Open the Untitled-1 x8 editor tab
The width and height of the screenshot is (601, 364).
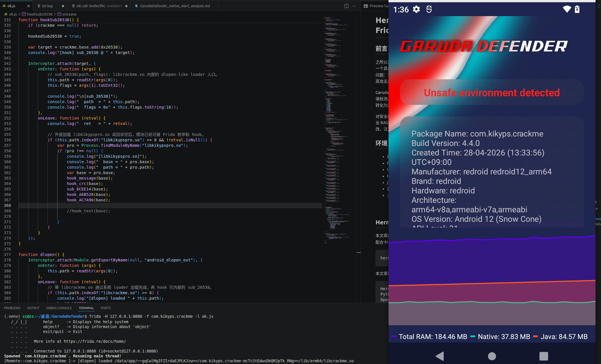(99, 6)
